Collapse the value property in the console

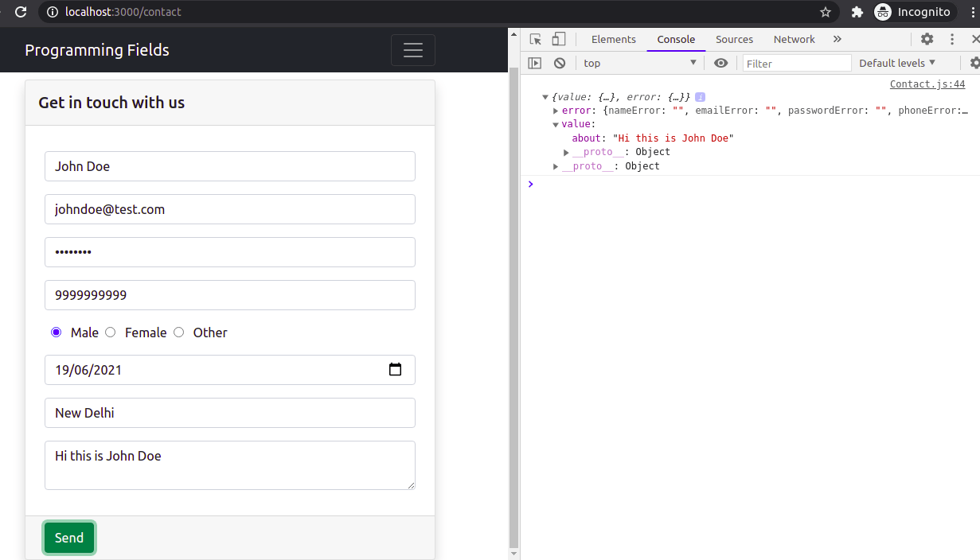coord(556,124)
